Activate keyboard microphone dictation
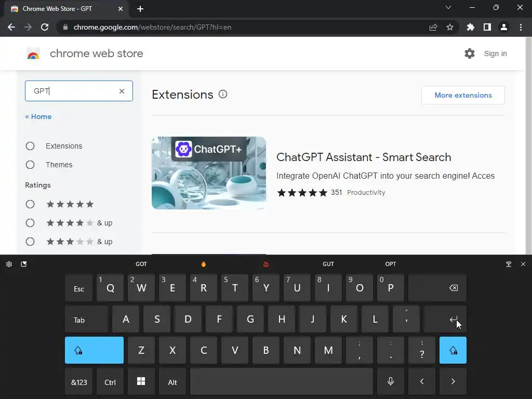 tap(391, 381)
